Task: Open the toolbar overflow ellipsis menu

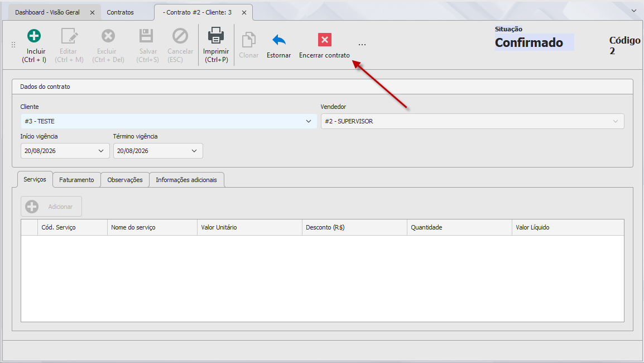Action: coord(362,45)
